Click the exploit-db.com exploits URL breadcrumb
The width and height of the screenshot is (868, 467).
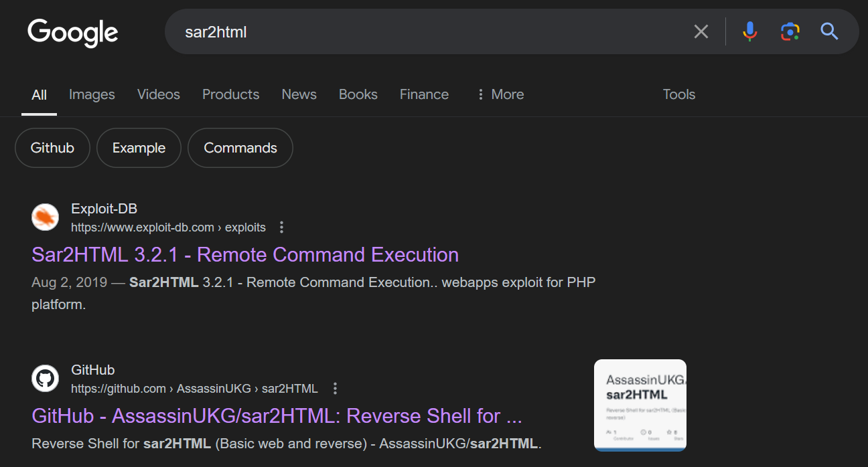tap(168, 227)
